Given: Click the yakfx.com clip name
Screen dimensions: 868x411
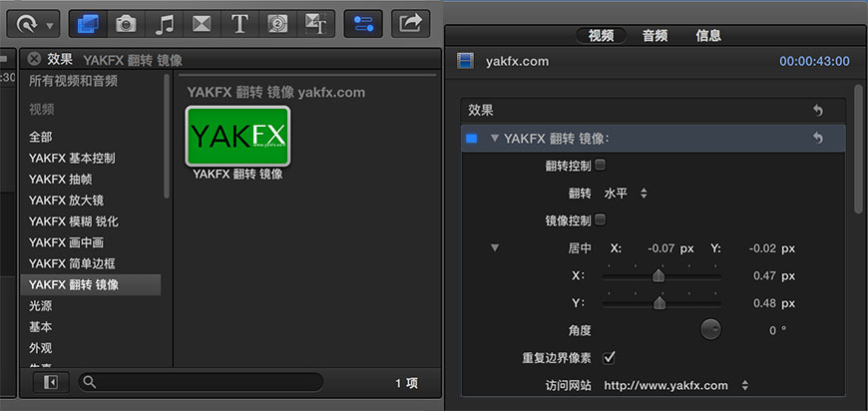Looking at the screenshot, I should click(517, 62).
